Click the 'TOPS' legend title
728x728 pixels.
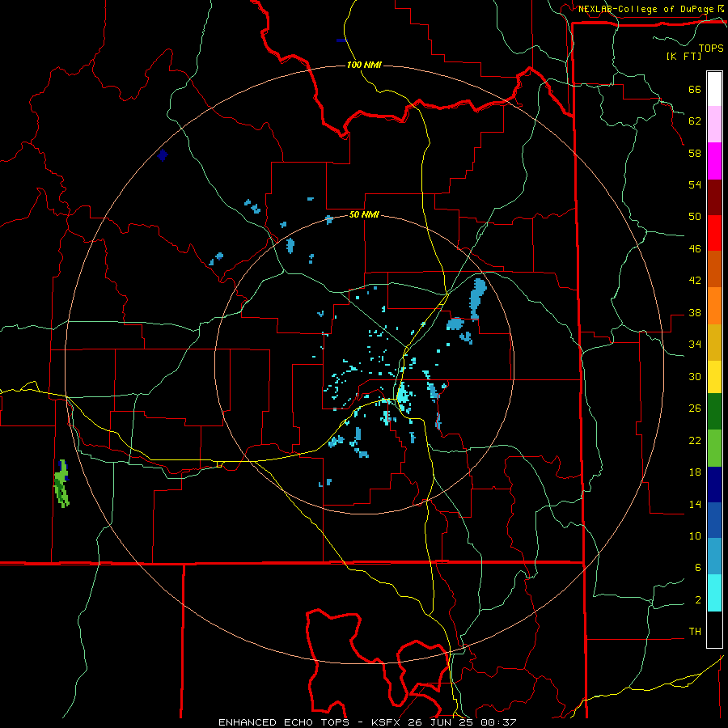click(x=711, y=48)
